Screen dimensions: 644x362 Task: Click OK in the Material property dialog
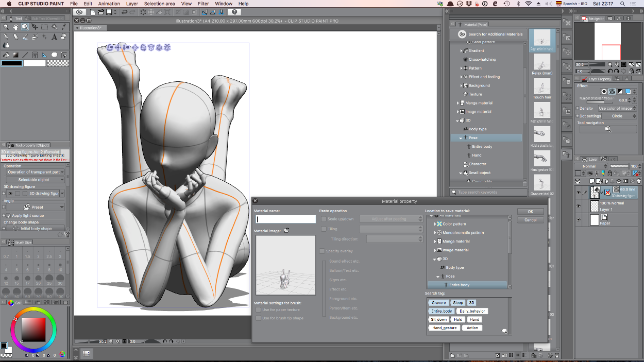tap(530, 211)
